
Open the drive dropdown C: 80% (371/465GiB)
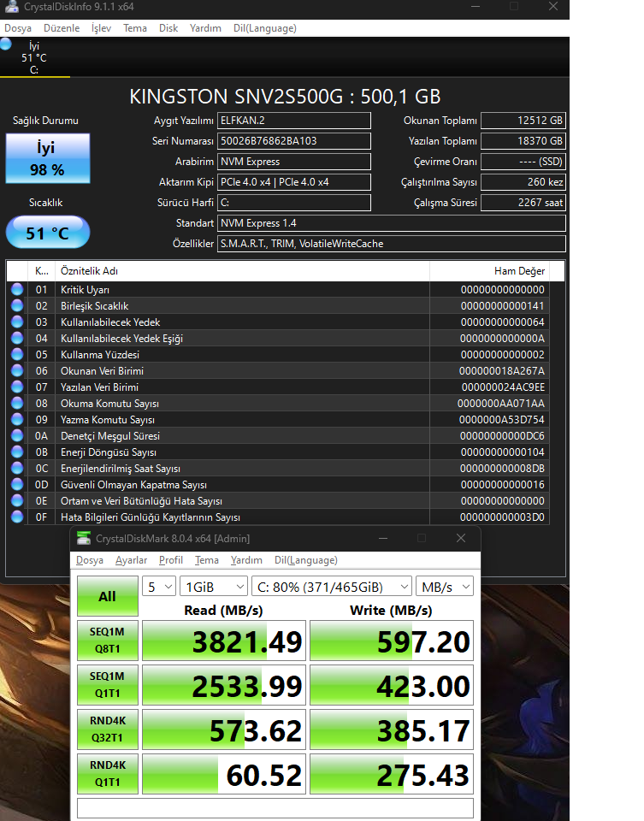[332, 587]
